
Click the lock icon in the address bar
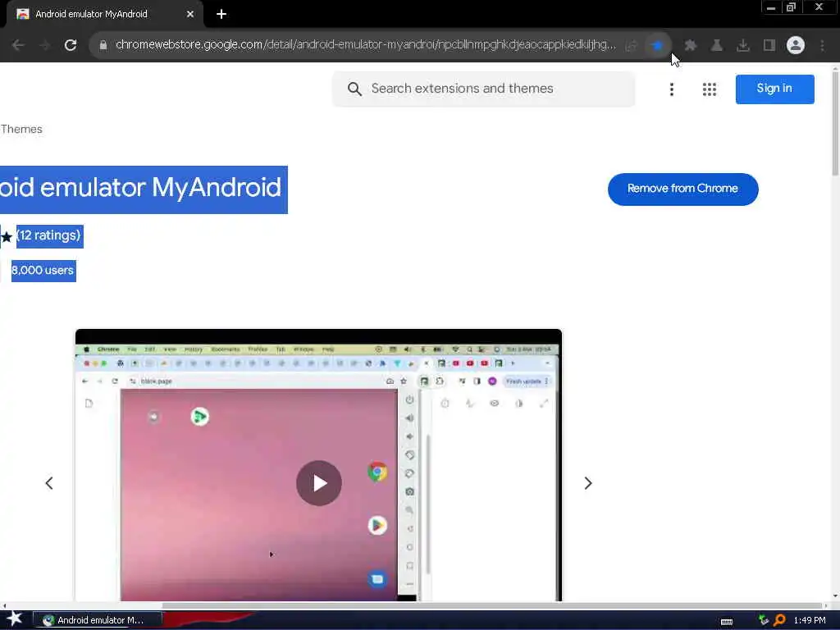[103, 45]
